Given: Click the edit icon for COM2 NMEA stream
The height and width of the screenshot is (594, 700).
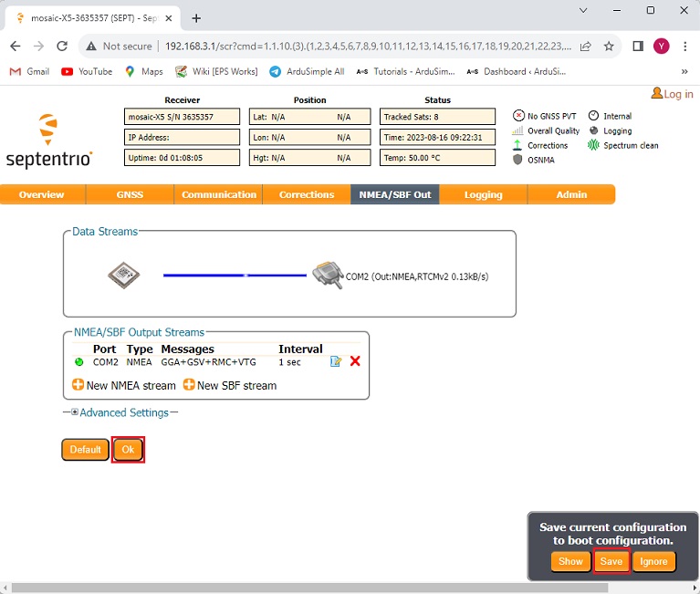Looking at the screenshot, I should click(336, 361).
